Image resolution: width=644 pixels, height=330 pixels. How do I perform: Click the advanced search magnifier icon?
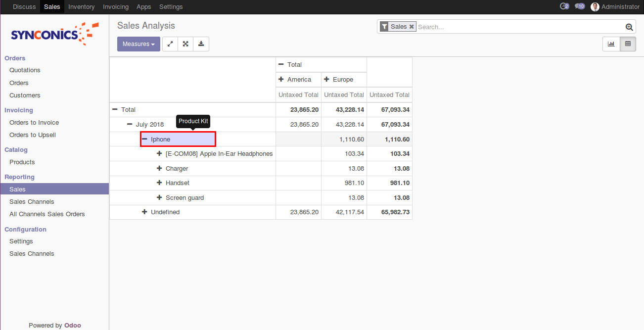(x=629, y=27)
